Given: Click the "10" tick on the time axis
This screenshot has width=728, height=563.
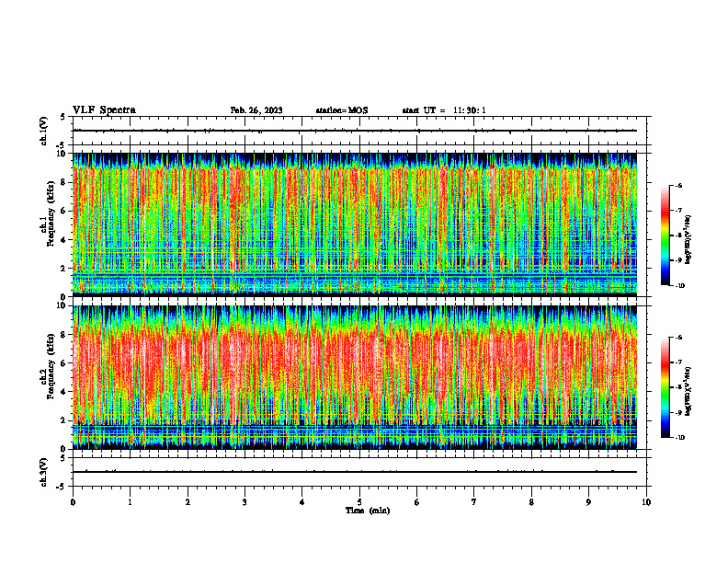Looking at the screenshot, I should (646, 502).
